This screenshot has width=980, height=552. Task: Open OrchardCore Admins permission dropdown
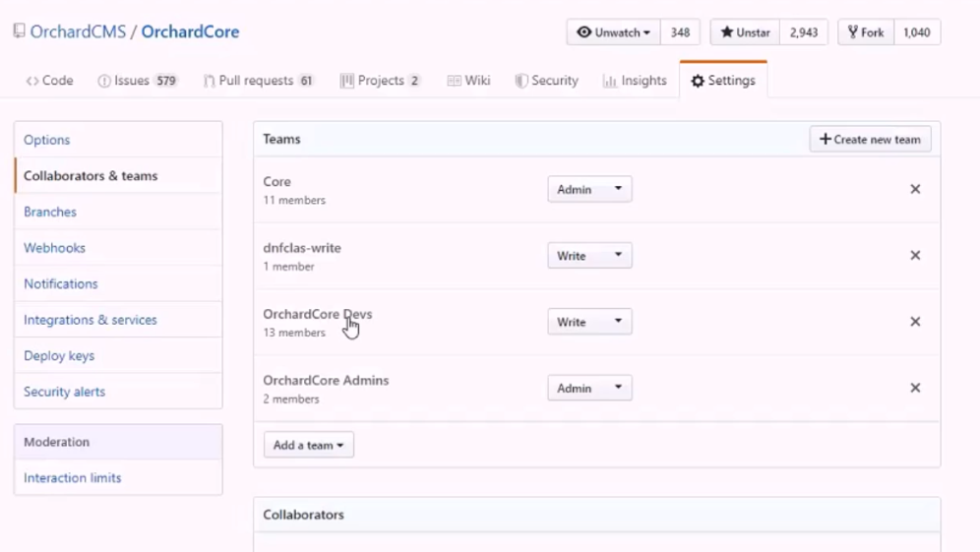tap(589, 388)
